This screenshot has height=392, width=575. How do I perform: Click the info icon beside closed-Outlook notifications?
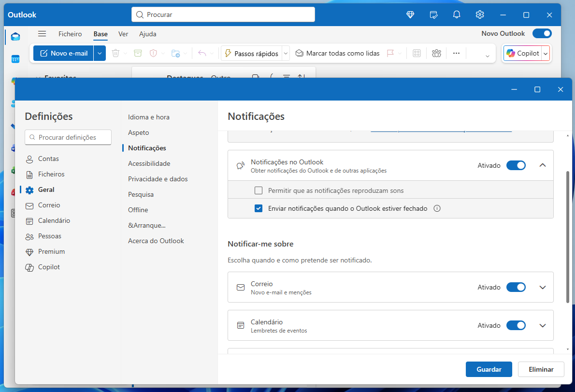[x=437, y=209]
